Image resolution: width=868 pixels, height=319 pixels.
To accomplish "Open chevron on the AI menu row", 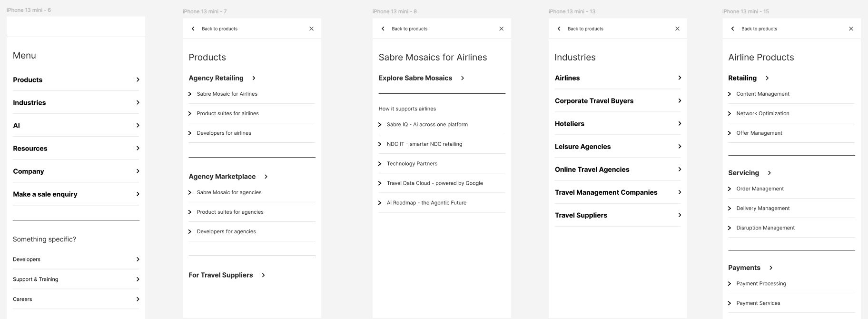I will (138, 125).
